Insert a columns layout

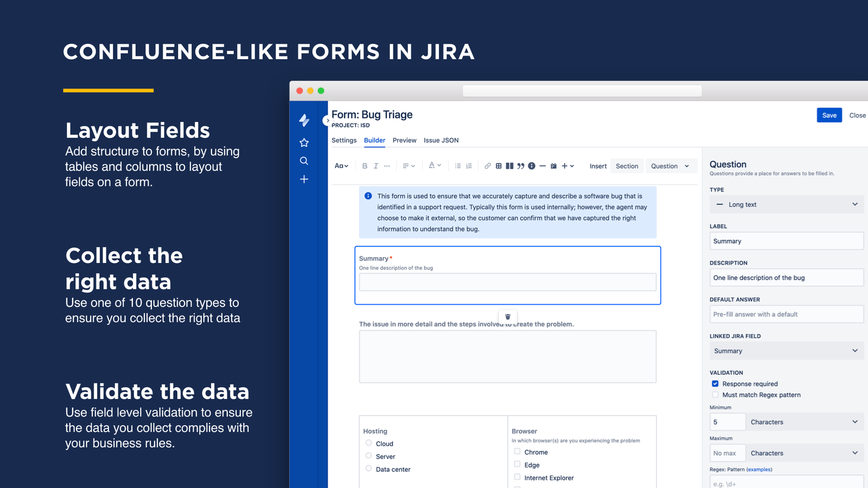coord(509,166)
